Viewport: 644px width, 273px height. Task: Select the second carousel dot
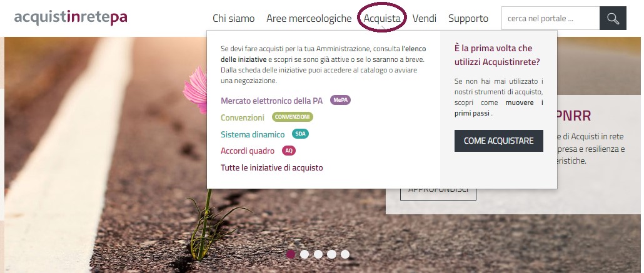tap(304, 254)
